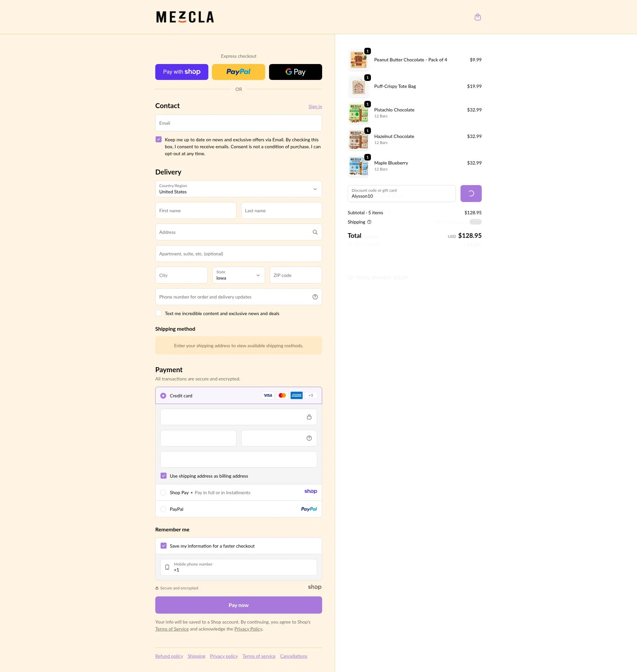Open the State dropdown showing Iowa
This screenshot has width=637, height=672.
point(238,275)
